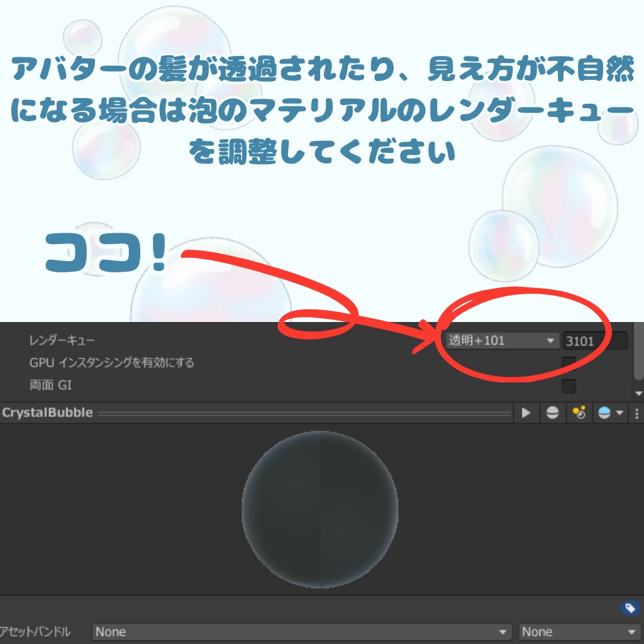Open the AssetBundle variant None dropdown
644x644 pixels.
coord(577,631)
